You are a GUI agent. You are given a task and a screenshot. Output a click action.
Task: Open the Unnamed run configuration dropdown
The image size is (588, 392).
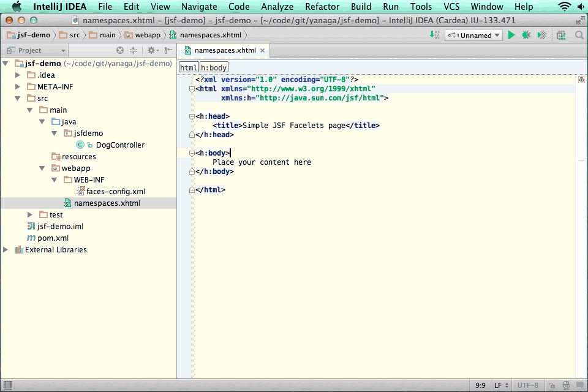click(473, 36)
